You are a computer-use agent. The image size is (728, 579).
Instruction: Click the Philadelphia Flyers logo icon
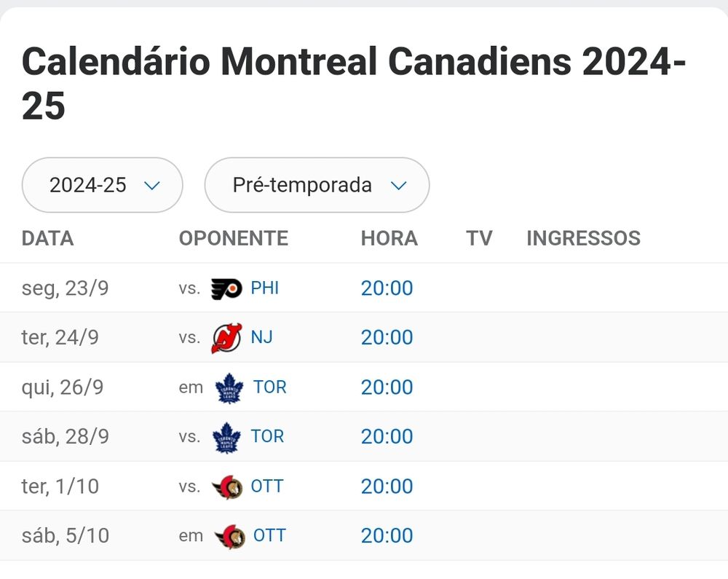[226, 289]
